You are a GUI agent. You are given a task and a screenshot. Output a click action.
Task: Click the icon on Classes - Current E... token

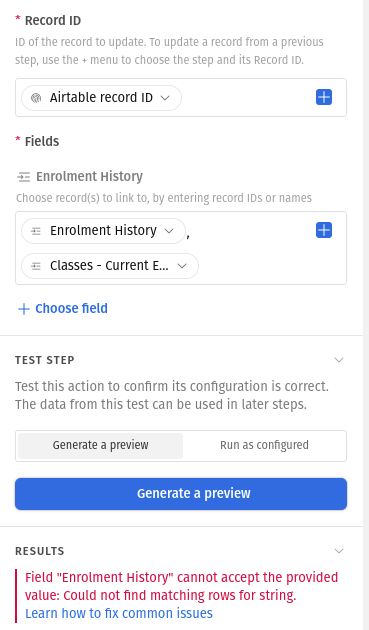click(36, 266)
